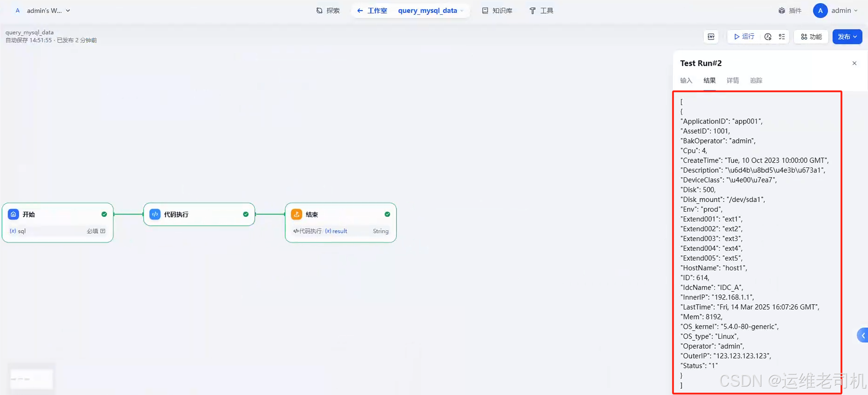
Task: Switch to the 追踪 tracing tab
Action: point(756,80)
